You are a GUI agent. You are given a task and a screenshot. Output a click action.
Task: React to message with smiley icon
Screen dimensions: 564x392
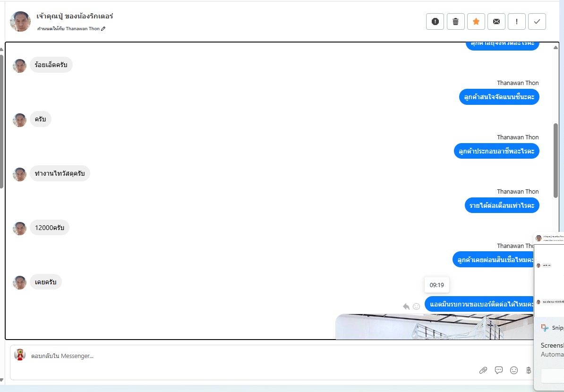(x=417, y=307)
